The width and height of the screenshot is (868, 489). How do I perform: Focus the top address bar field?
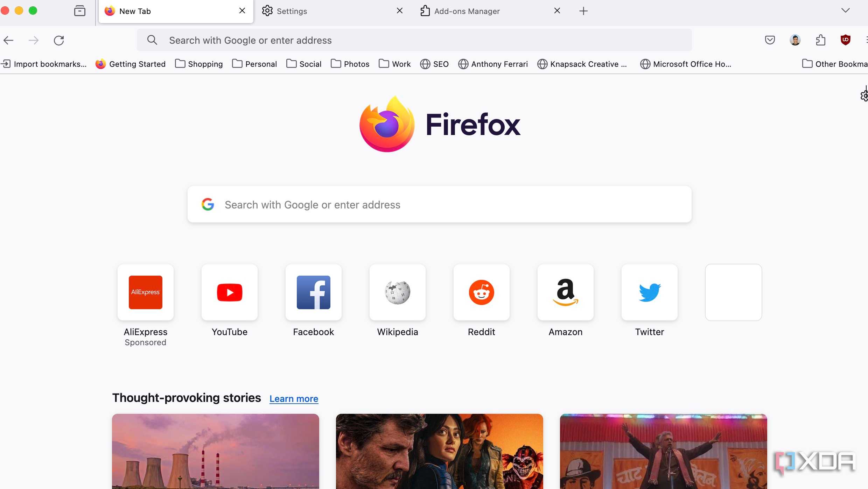[x=414, y=40]
